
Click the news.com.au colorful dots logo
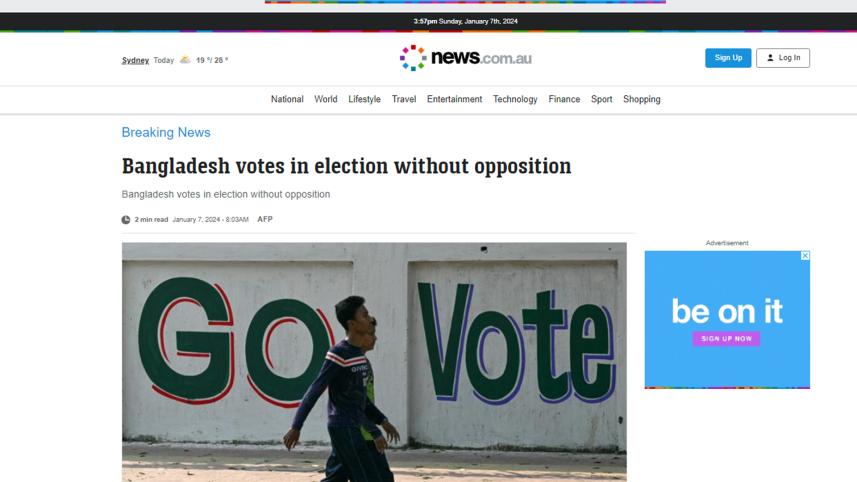(413, 58)
